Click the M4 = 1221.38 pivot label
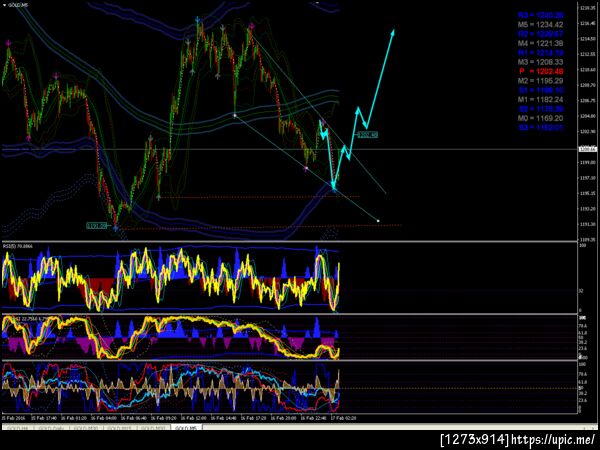Viewport: 600px width, 450px height. coord(540,43)
